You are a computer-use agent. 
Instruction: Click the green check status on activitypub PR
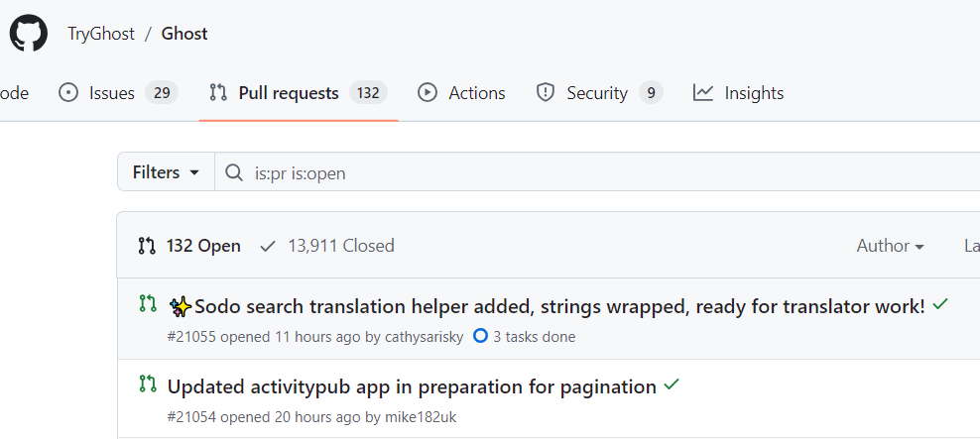(x=672, y=385)
